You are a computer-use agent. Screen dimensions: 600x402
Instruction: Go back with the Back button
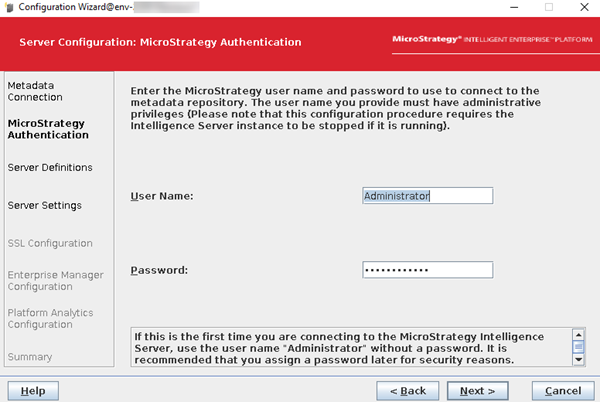[407, 389]
